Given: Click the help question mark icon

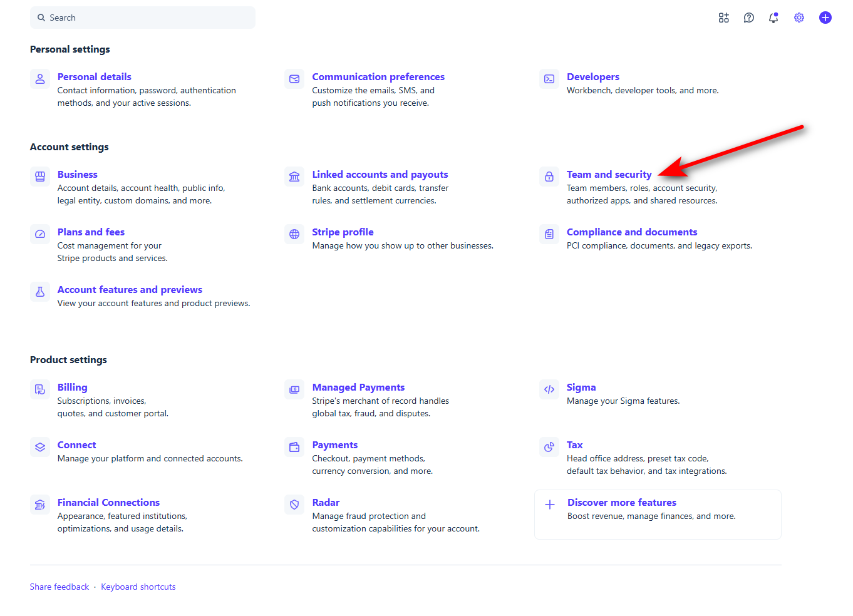Looking at the screenshot, I should tap(748, 18).
